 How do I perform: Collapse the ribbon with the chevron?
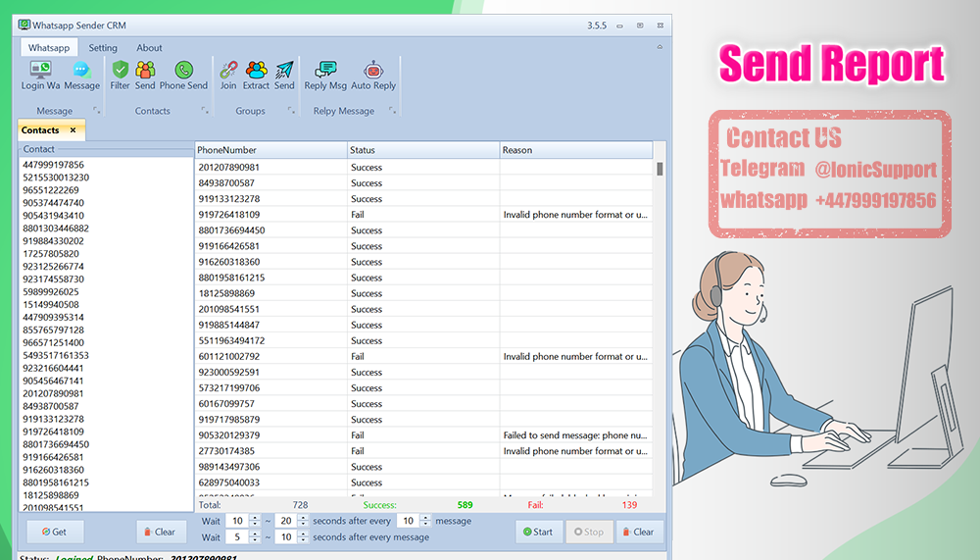click(660, 47)
